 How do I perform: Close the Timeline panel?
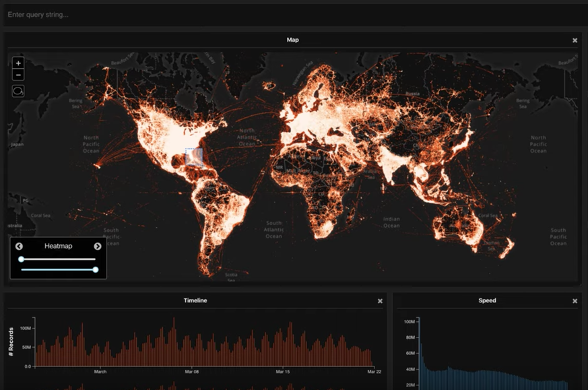(x=380, y=301)
